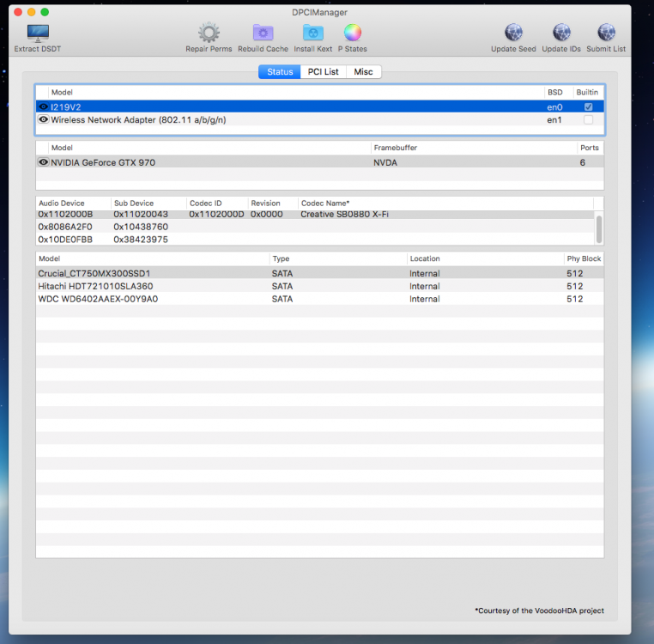Switch to the Status tab
Screen dimensions: 654x644
tap(280, 72)
